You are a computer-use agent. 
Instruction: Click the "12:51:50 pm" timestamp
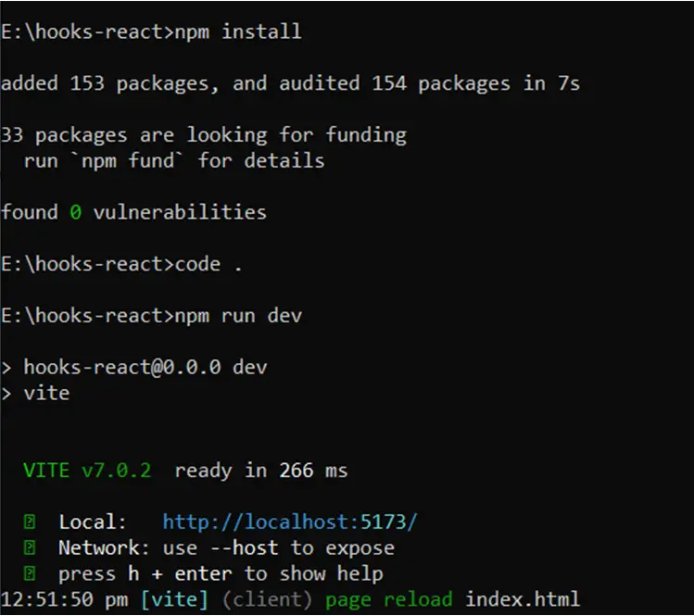click(x=65, y=599)
